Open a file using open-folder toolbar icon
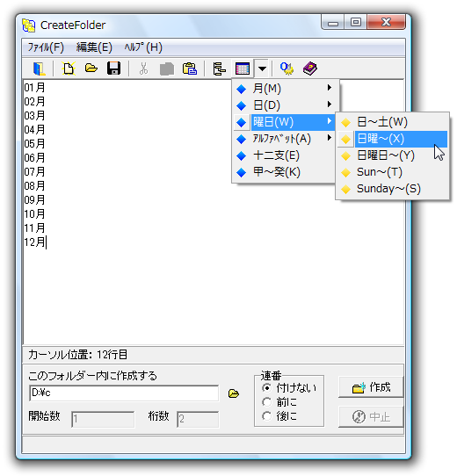Screen dimensions: 457x476 91,69
